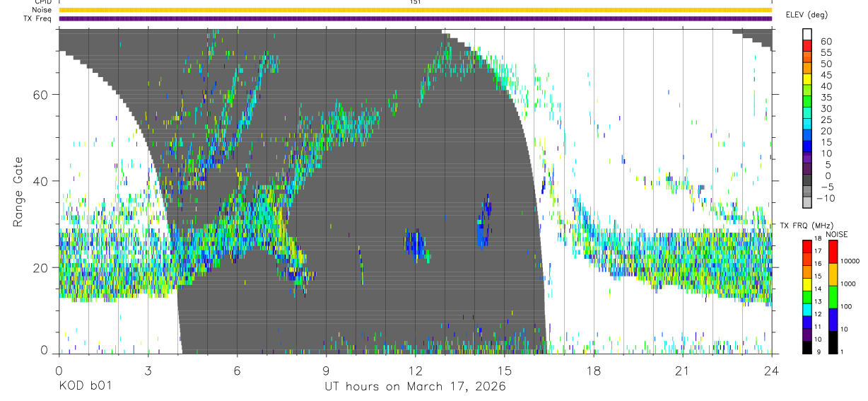Click the blue echo cluster near 12 UT
The height and width of the screenshot is (401, 868).
[x=416, y=244]
